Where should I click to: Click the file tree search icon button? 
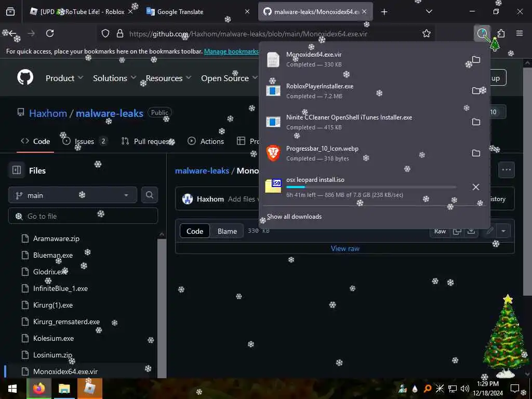(x=149, y=195)
